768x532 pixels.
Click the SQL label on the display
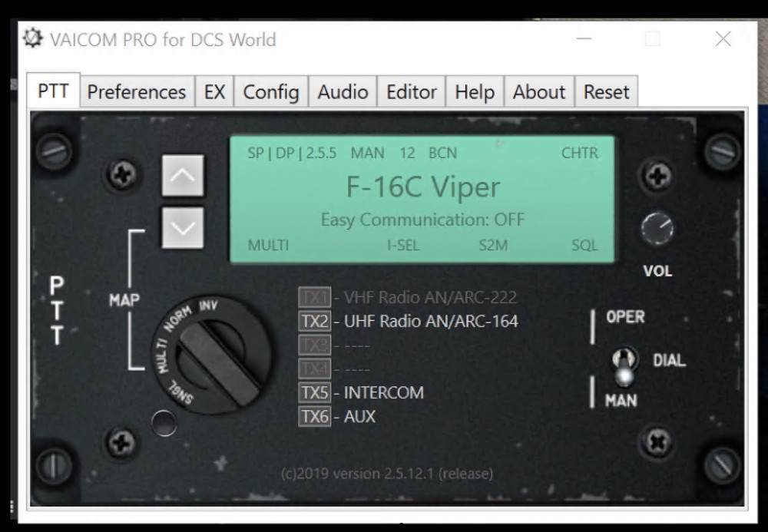pos(584,245)
